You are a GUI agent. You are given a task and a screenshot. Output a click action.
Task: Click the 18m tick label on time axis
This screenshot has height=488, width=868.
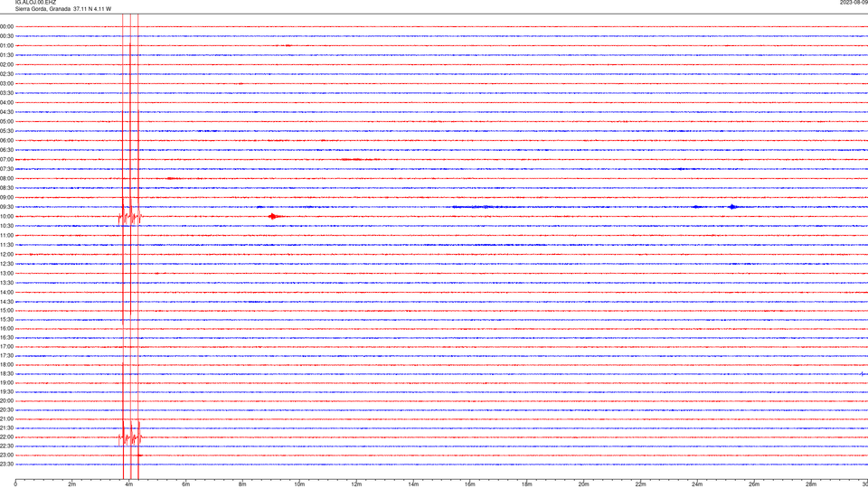(x=526, y=484)
